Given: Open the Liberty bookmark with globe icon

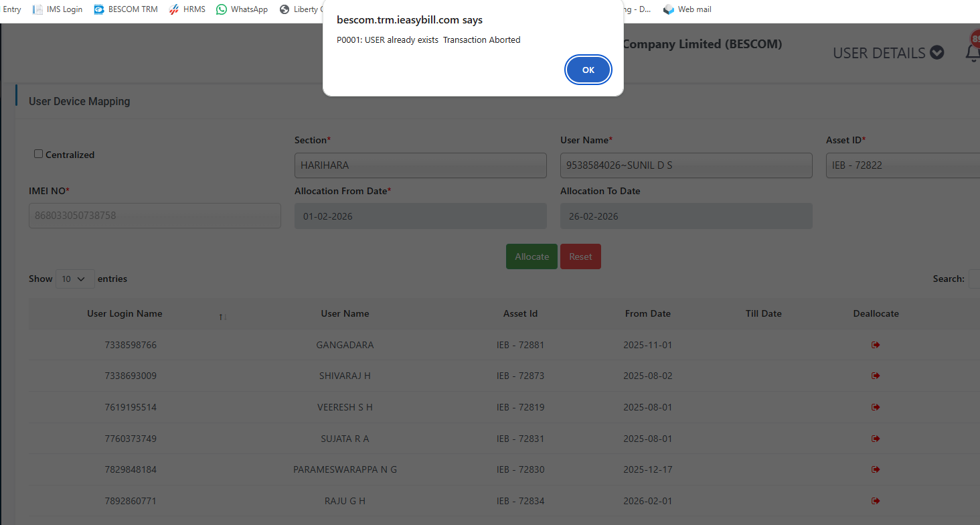Looking at the screenshot, I should click(x=302, y=9).
